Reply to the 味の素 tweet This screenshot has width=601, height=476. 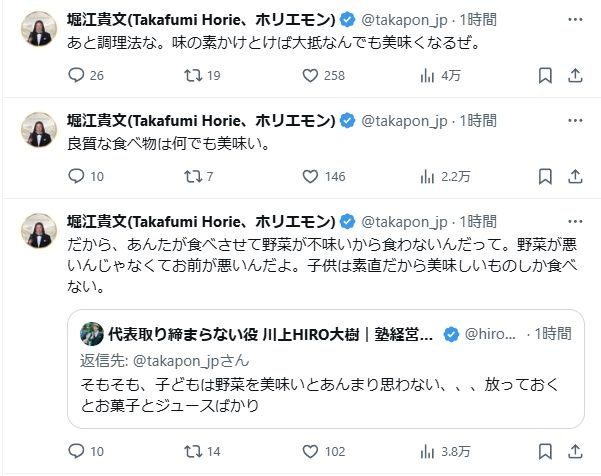tap(76, 75)
